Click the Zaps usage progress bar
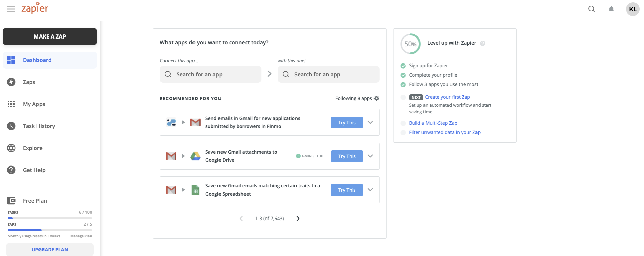This screenshot has height=256, width=644. (50, 230)
